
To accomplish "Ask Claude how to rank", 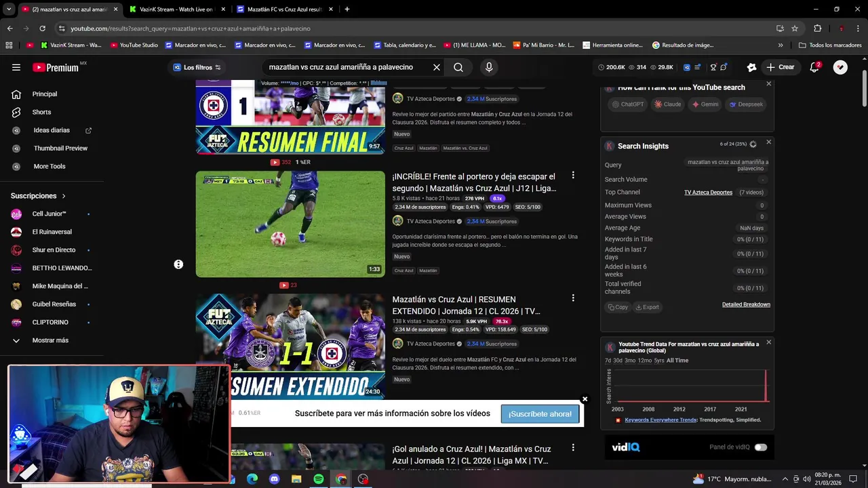I will (667, 104).
